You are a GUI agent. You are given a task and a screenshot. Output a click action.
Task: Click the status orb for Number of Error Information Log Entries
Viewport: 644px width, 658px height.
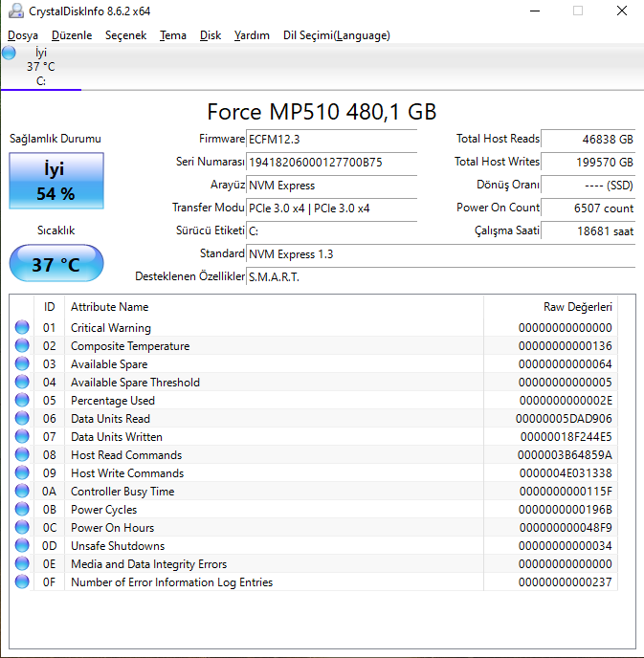click(22, 582)
